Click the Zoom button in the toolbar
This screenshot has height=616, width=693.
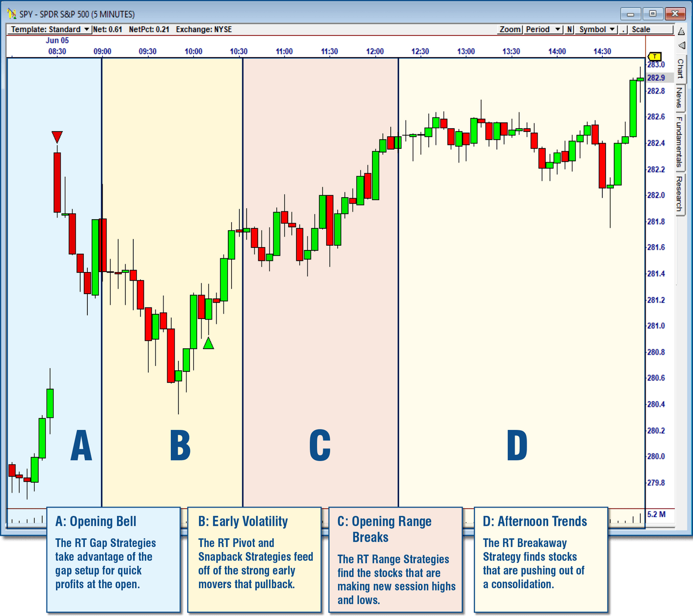pos(510,29)
